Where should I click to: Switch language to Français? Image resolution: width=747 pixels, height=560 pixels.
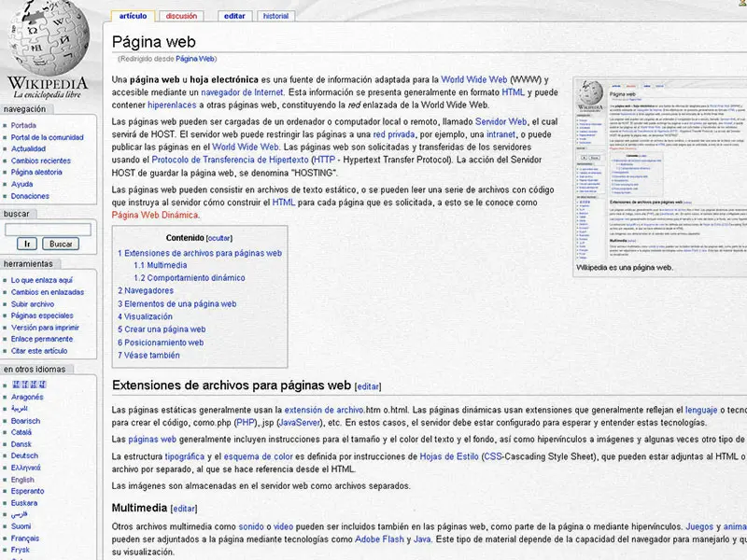(x=25, y=539)
